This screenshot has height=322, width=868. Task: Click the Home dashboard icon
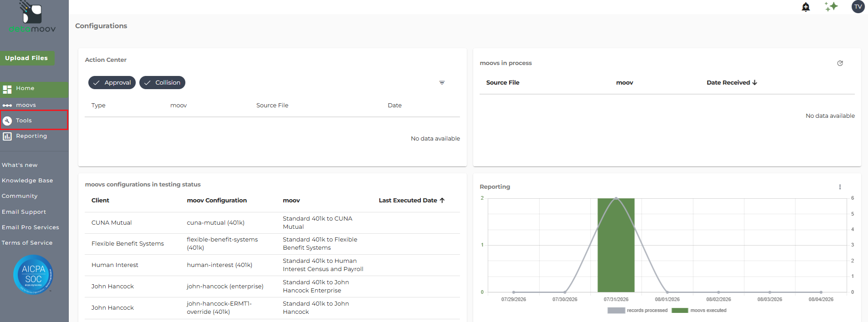click(7, 89)
